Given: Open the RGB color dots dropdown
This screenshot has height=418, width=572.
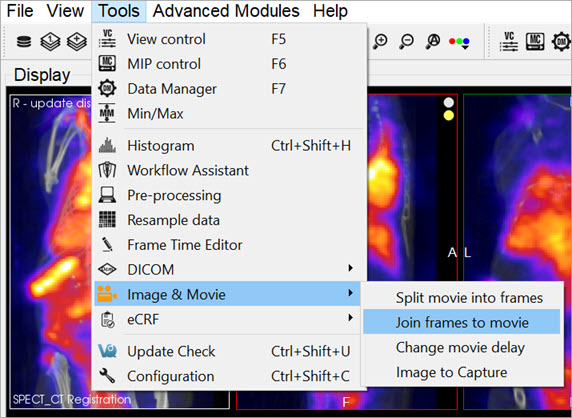Looking at the screenshot, I should pyautogui.click(x=459, y=42).
